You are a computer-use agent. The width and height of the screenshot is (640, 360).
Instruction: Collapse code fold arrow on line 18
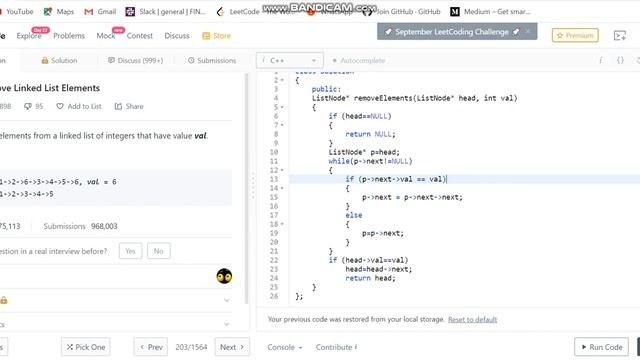pyautogui.click(x=282, y=224)
